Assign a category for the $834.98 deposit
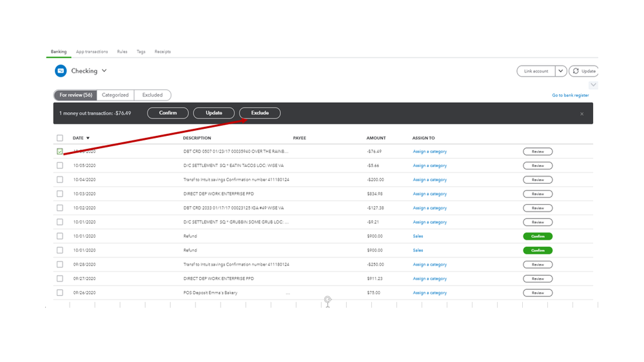The width and height of the screenshot is (644, 362). tap(429, 194)
